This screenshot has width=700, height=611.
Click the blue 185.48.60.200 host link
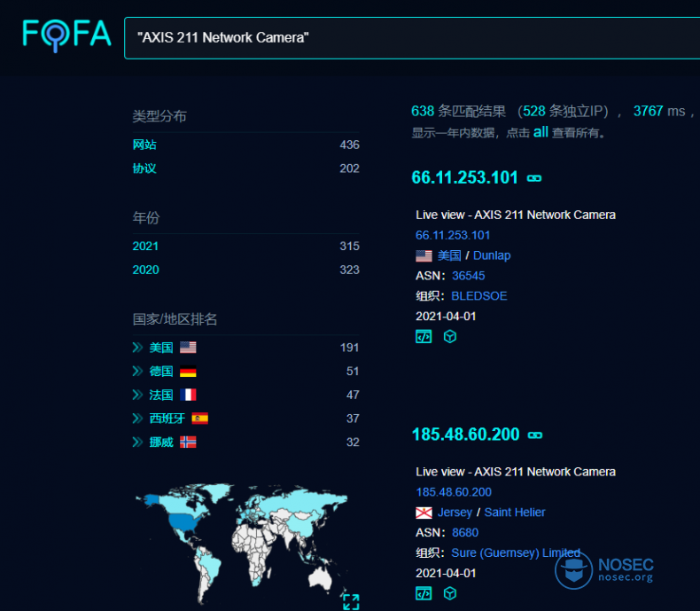click(454, 492)
